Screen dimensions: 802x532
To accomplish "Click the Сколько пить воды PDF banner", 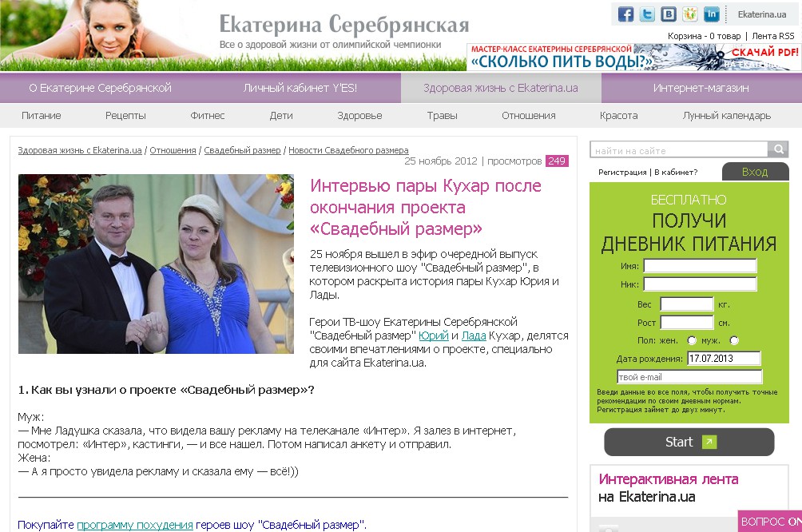I will [633, 57].
